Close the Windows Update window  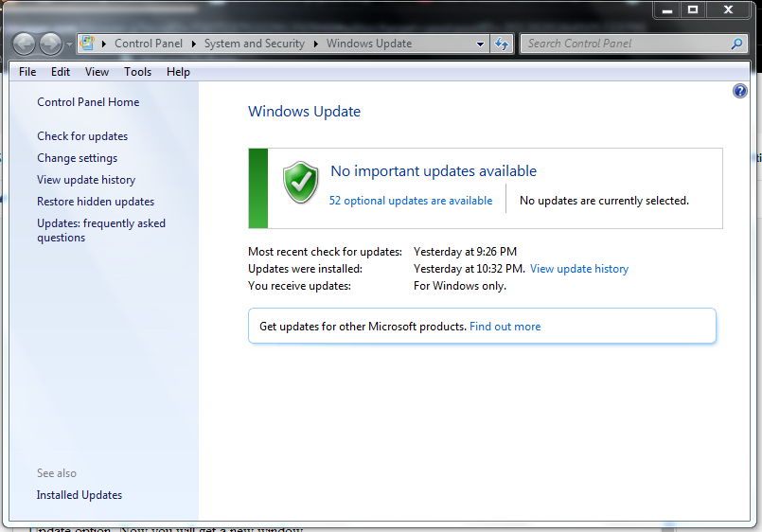coord(728,9)
